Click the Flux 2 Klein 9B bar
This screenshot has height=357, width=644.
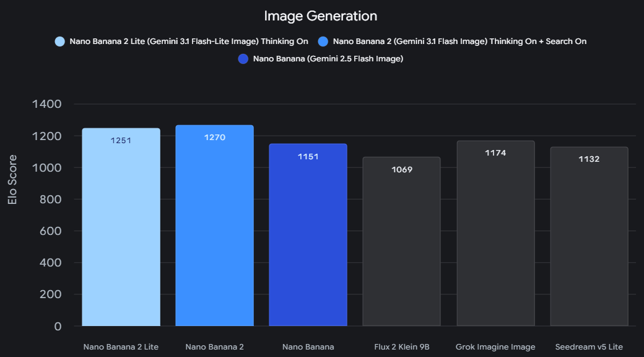[402, 242]
